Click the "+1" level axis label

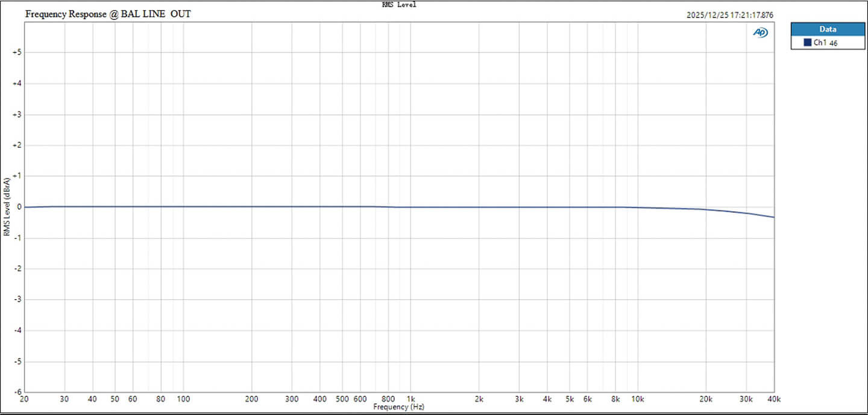[x=17, y=176]
